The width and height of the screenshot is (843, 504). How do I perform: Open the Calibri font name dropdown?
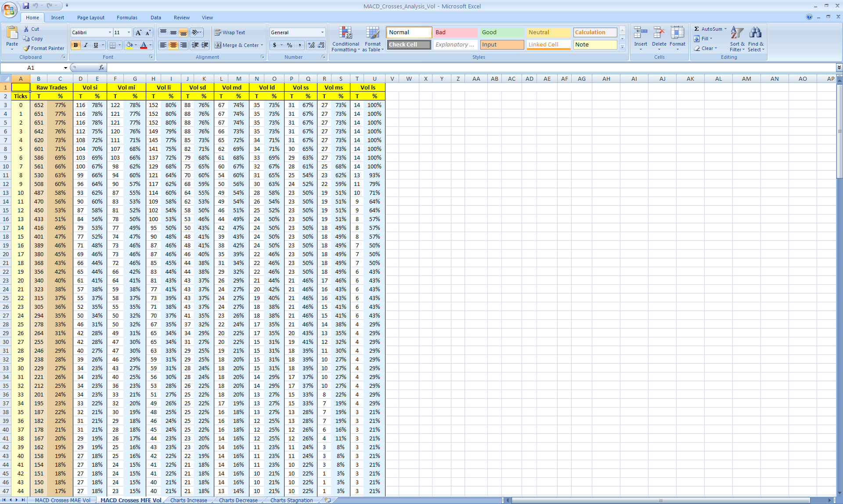[110, 32]
